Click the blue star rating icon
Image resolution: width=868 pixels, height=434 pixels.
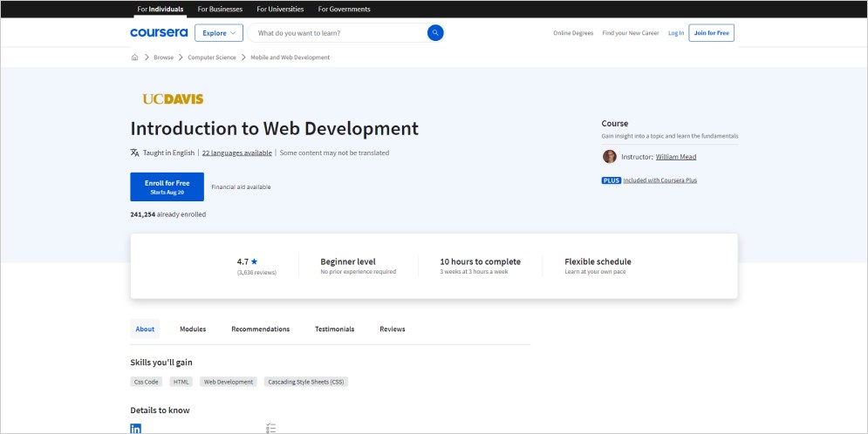[254, 261]
